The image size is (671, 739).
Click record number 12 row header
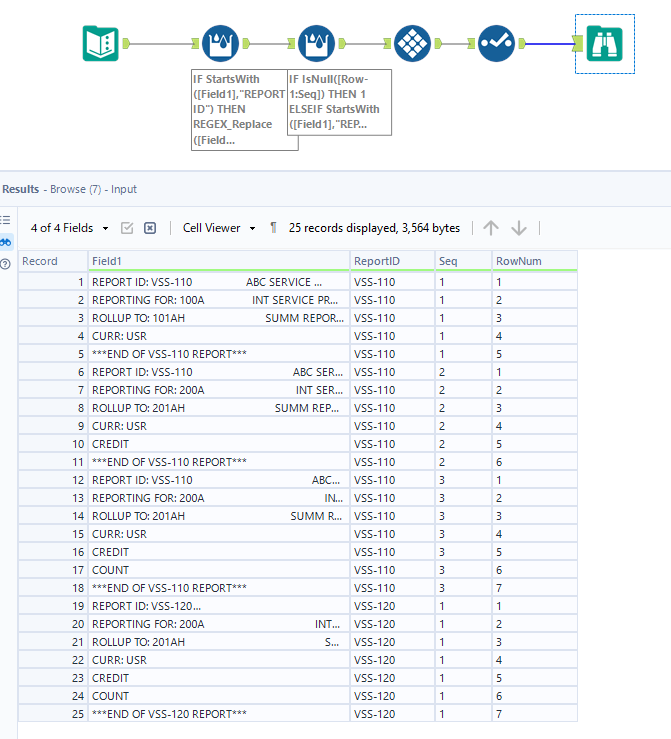pyautogui.click(x=53, y=480)
